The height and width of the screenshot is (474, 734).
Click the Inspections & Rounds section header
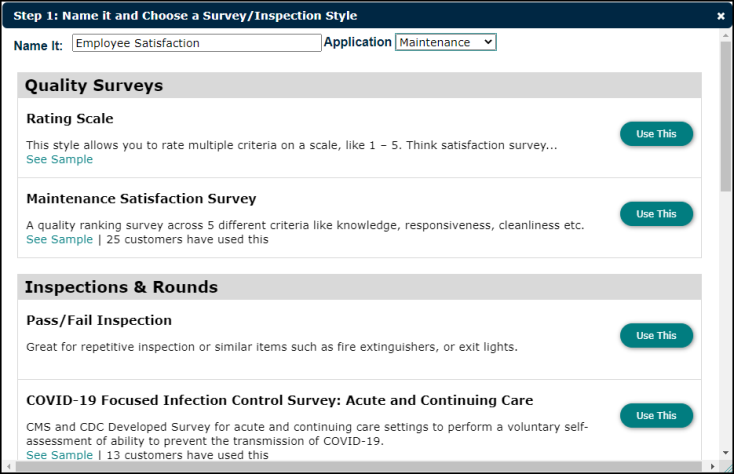click(360, 287)
